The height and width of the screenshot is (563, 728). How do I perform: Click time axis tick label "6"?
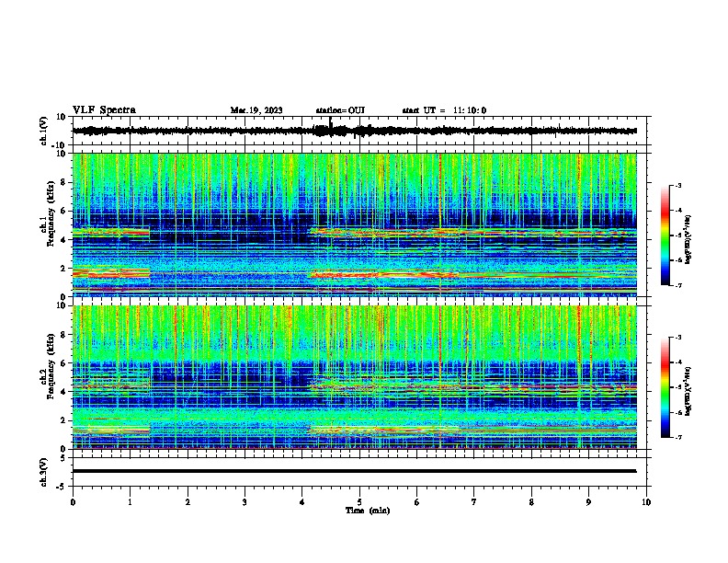click(x=417, y=502)
